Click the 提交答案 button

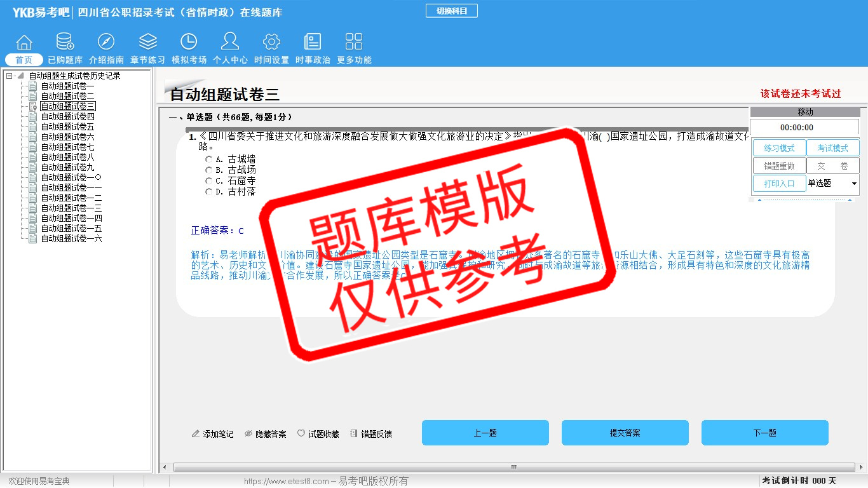point(625,433)
